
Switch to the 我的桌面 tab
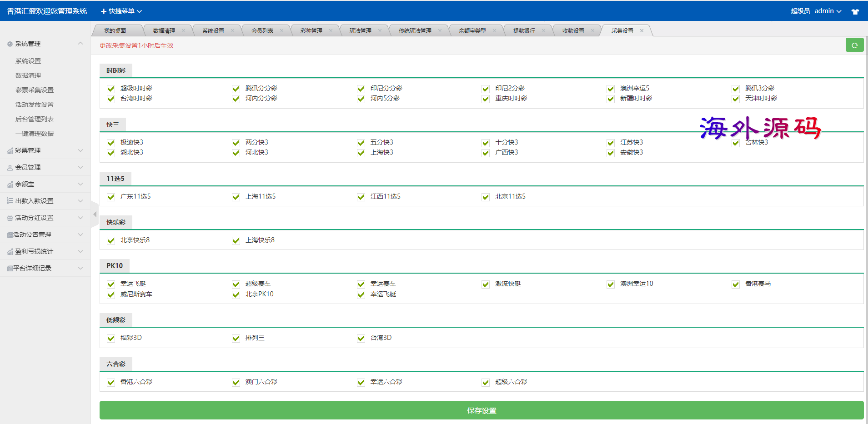click(115, 31)
